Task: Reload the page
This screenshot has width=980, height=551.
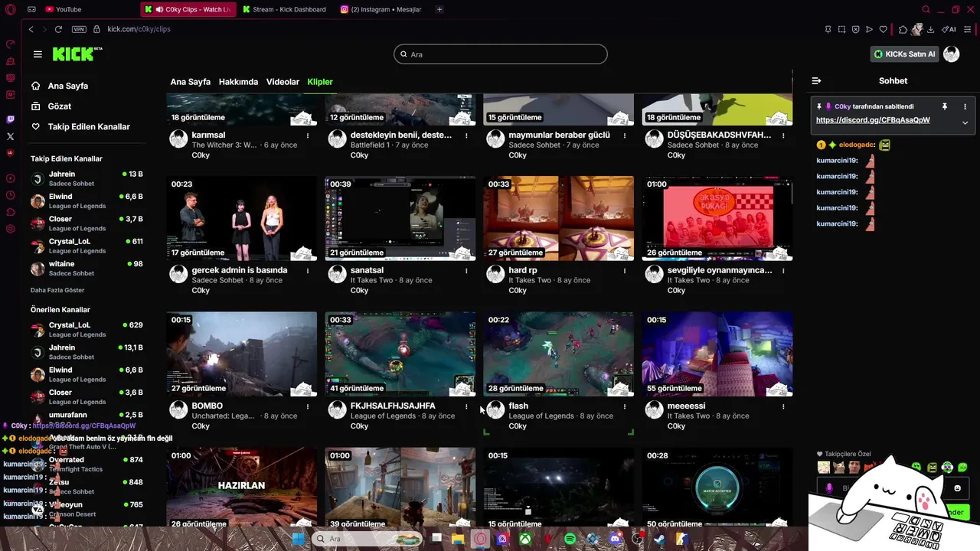Action: click(x=58, y=29)
